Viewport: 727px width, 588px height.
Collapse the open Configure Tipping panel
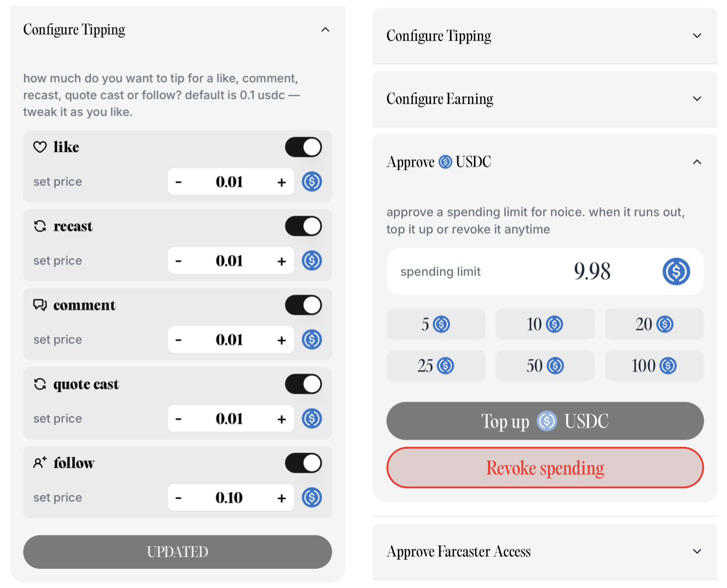pos(325,30)
